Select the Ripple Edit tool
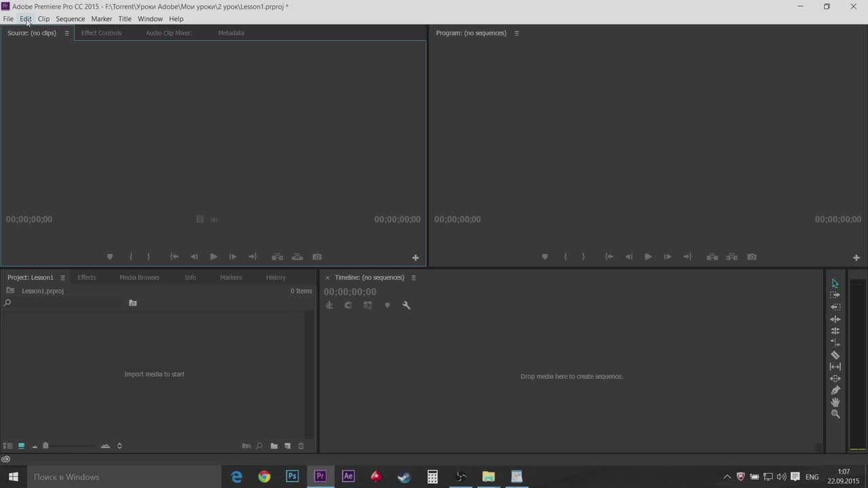This screenshot has height=488, width=868. (835, 319)
